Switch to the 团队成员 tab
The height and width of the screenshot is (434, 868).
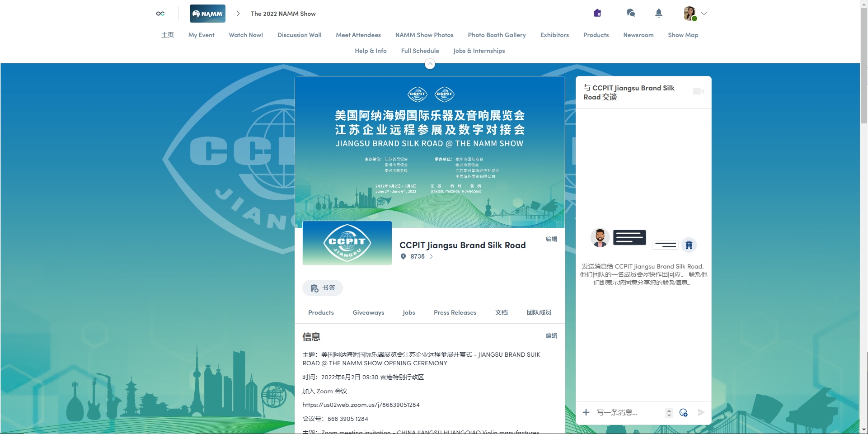pos(539,312)
